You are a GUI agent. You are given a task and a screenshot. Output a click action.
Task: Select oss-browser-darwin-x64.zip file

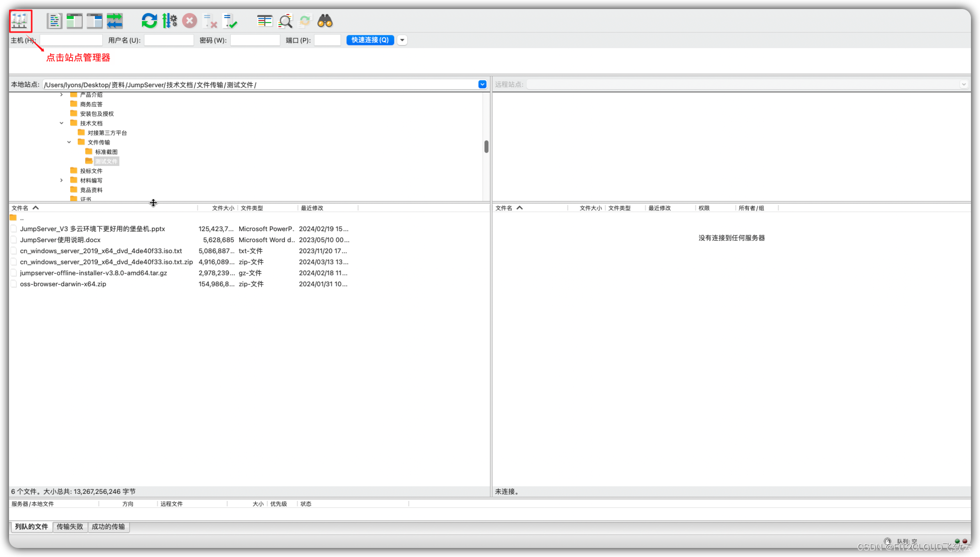[63, 284]
